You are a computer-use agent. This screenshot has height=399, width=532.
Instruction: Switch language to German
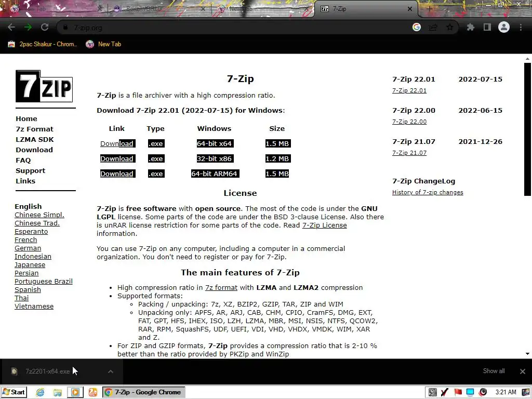pyautogui.click(x=28, y=248)
